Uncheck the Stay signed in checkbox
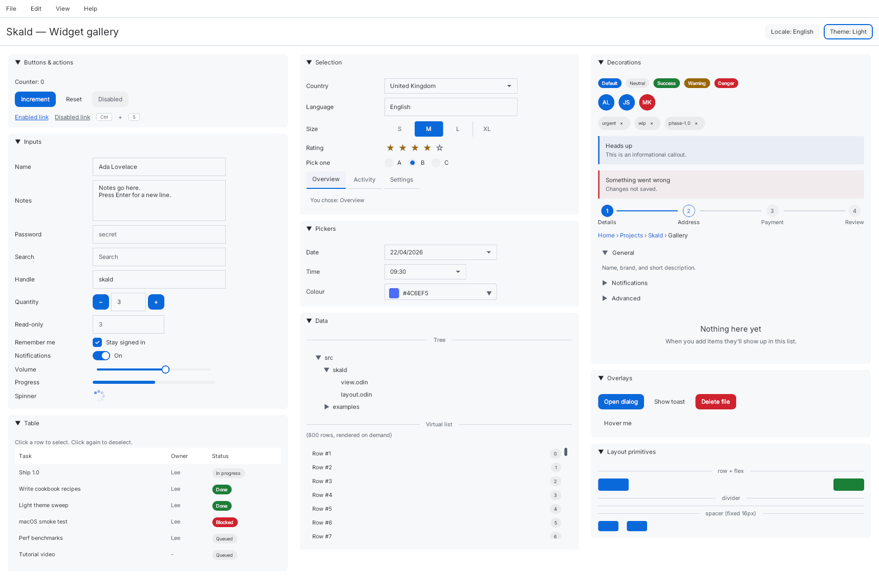The image size is (879, 588). coord(97,342)
